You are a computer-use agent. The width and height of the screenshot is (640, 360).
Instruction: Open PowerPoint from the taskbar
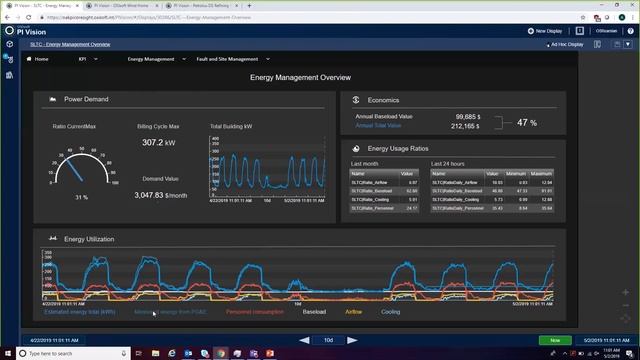pyautogui.click(x=270, y=353)
